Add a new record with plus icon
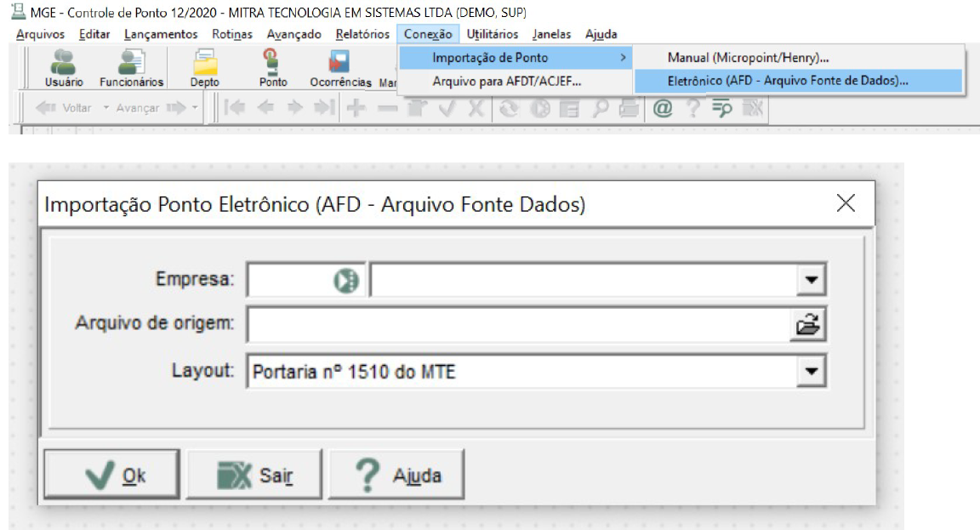The image size is (980, 530). tap(356, 108)
